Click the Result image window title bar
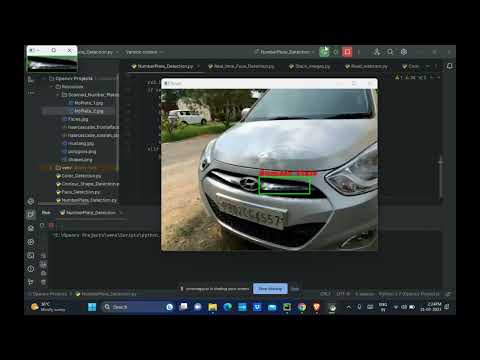480x360 pixels. click(x=269, y=83)
